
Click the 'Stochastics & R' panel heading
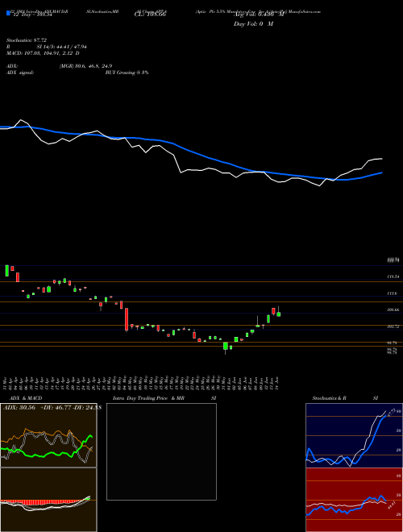coord(330,398)
